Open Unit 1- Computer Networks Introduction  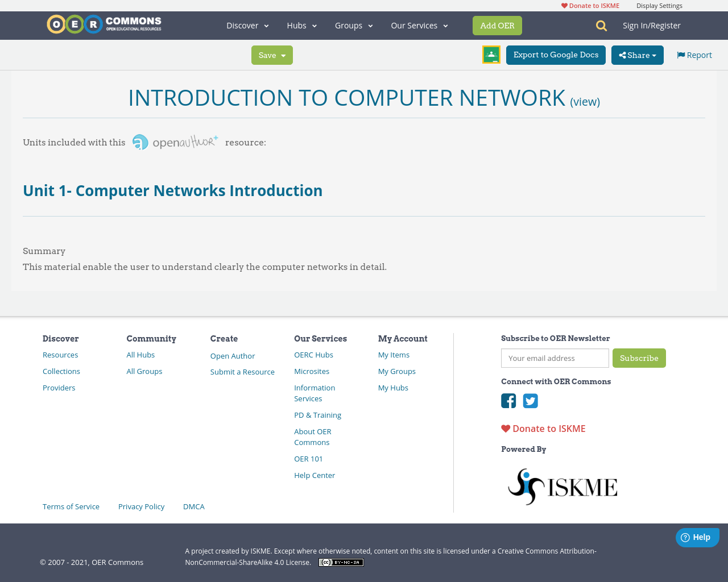172,190
